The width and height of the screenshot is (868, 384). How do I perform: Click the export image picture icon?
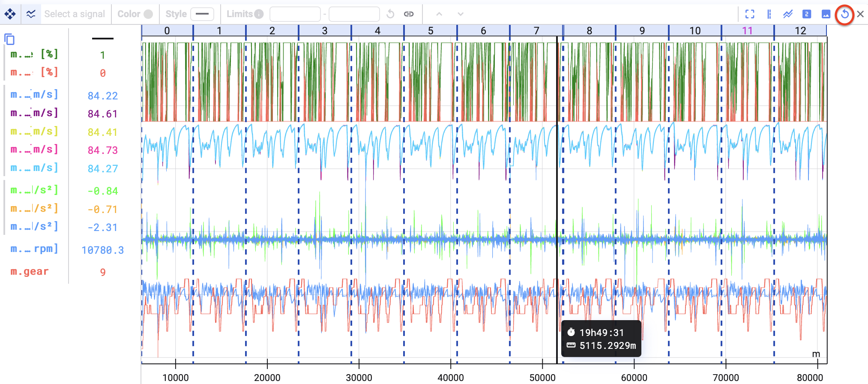tap(826, 14)
